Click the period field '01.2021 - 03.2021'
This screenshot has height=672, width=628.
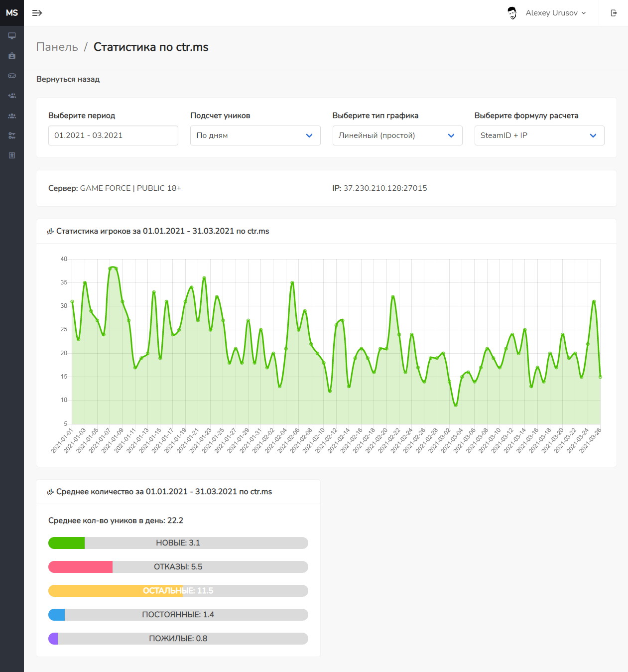(113, 135)
